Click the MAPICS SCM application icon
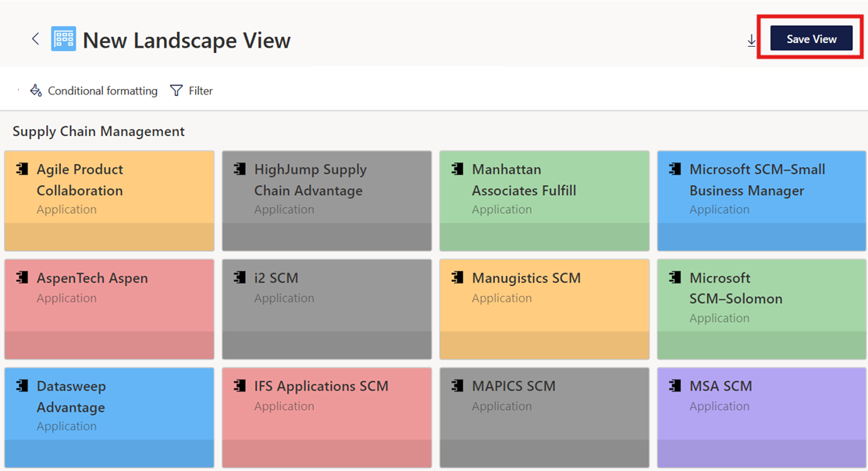 (457, 386)
